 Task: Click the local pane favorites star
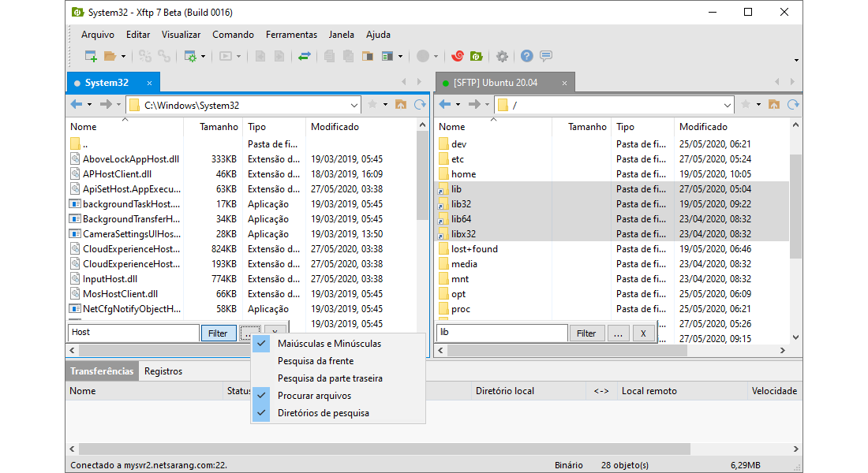point(372,105)
